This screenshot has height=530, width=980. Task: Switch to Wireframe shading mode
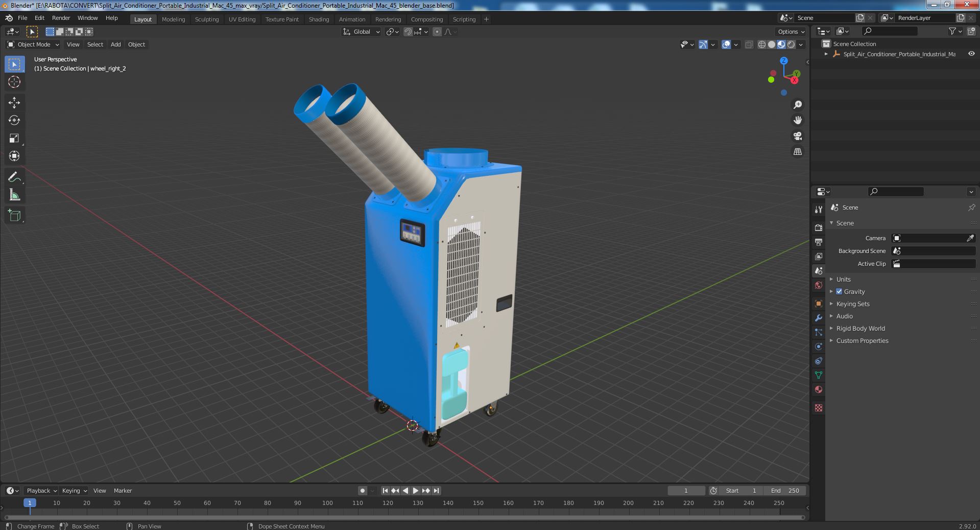(762, 44)
